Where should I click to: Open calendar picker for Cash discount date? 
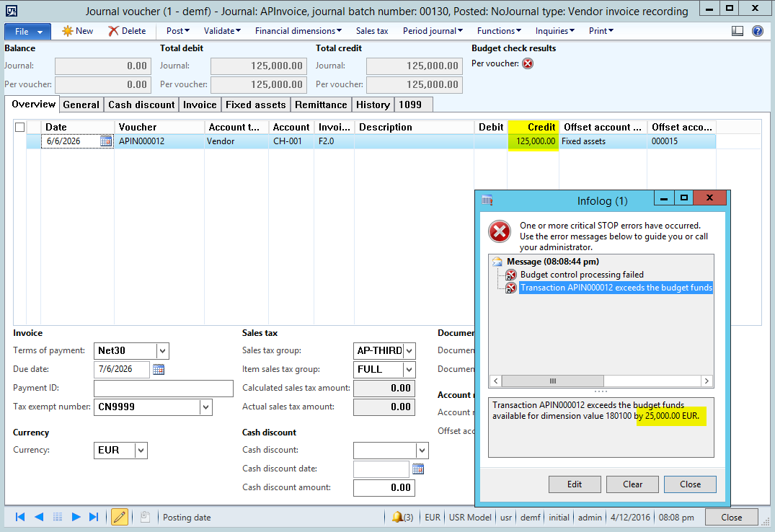(418, 469)
